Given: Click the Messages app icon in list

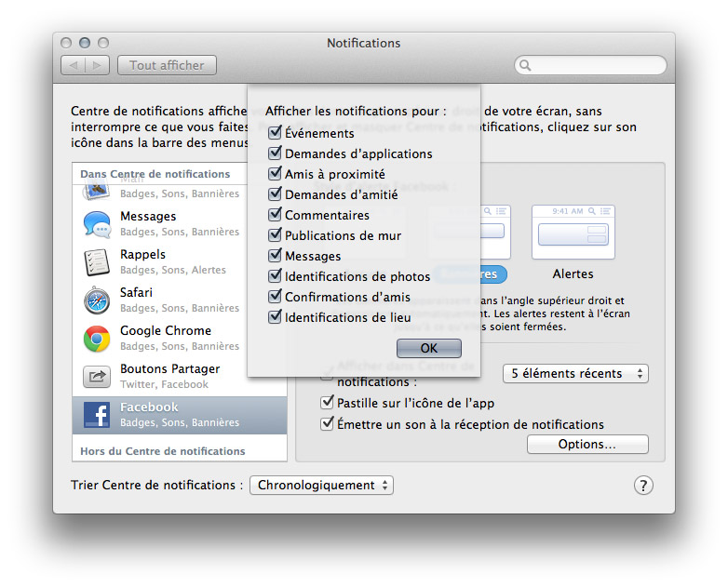Looking at the screenshot, I should tap(97, 224).
